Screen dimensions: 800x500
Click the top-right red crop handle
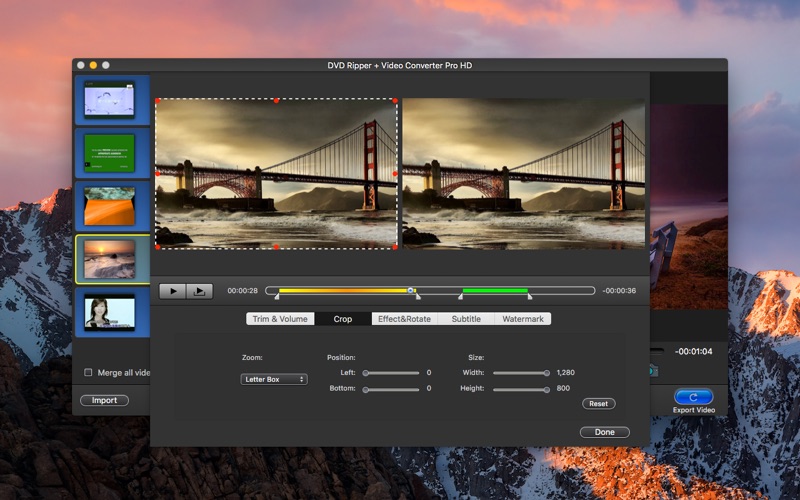click(396, 100)
